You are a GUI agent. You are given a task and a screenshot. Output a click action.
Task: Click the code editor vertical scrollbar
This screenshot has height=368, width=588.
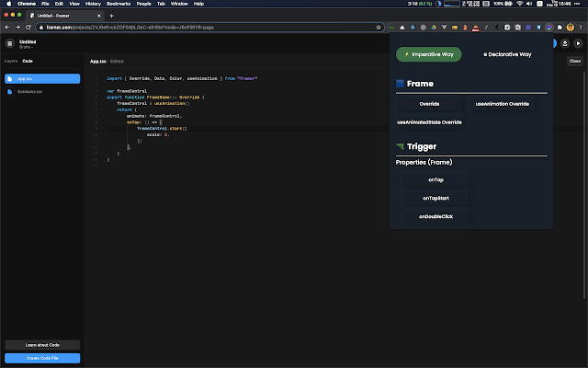click(x=584, y=184)
